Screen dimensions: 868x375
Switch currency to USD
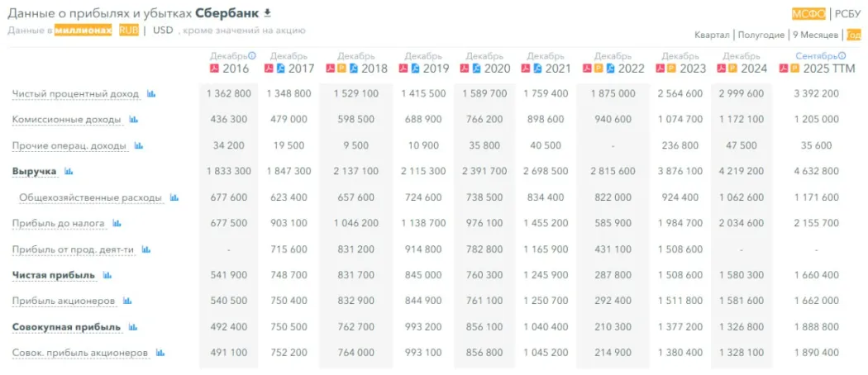(x=163, y=31)
